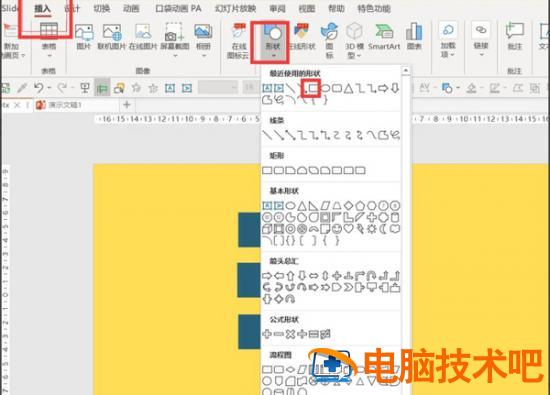Open the Animation (动画) ribbon tab
This screenshot has width=550, height=395.
pyautogui.click(x=131, y=8)
